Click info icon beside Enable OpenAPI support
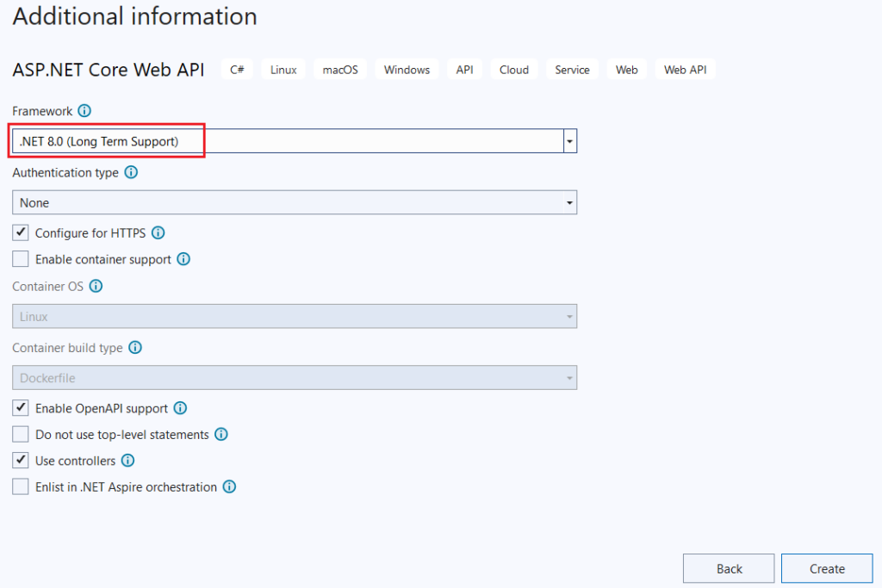 180,408
